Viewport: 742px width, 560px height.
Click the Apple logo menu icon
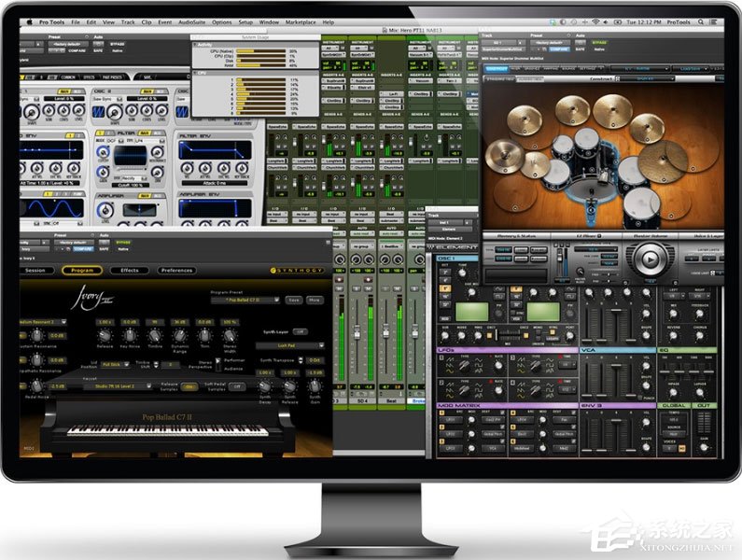pos(29,21)
